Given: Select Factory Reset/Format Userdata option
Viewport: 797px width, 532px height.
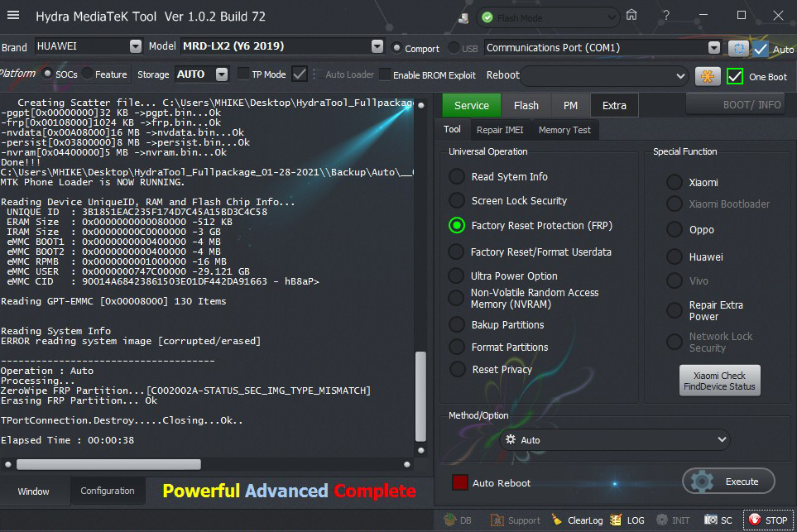Looking at the screenshot, I should [x=456, y=252].
